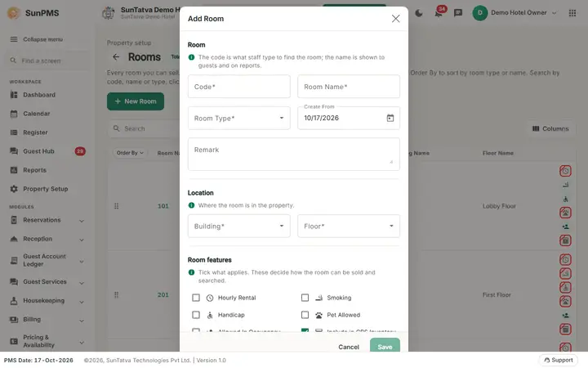Open the Floor dropdown
Screen dimensions: 588x368
pos(349,226)
